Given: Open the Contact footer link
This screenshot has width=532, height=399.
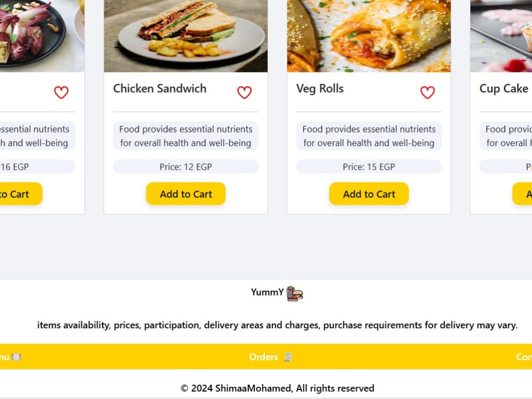Looking at the screenshot, I should click(x=524, y=357).
